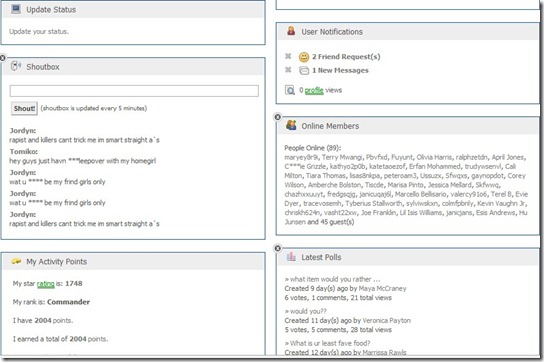This screenshot has width=544, height=362.
Task: Click online member Esis Andrews
Action: click(495, 213)
